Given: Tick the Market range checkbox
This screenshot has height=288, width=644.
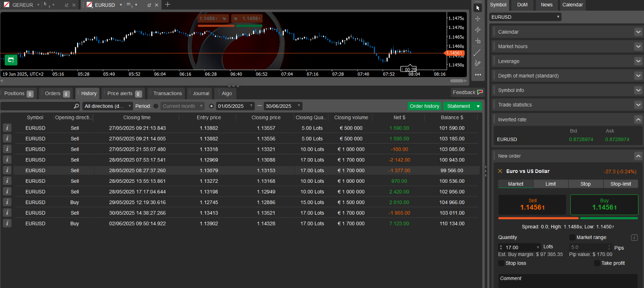Looking at the screenshot, I should (x=572, y=237).
